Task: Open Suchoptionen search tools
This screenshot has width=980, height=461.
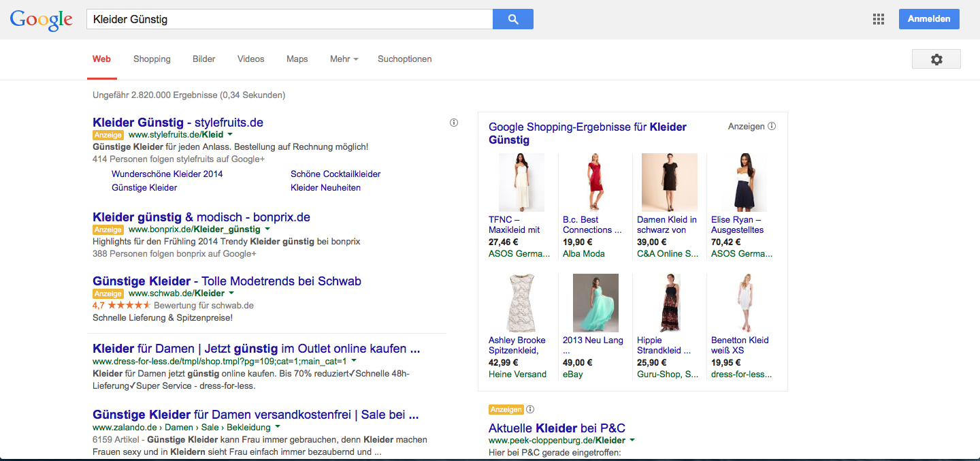Action: (405, 59)
